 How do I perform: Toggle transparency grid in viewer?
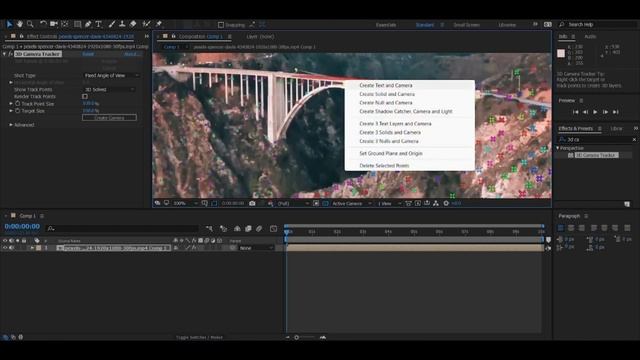click(325, 203)
